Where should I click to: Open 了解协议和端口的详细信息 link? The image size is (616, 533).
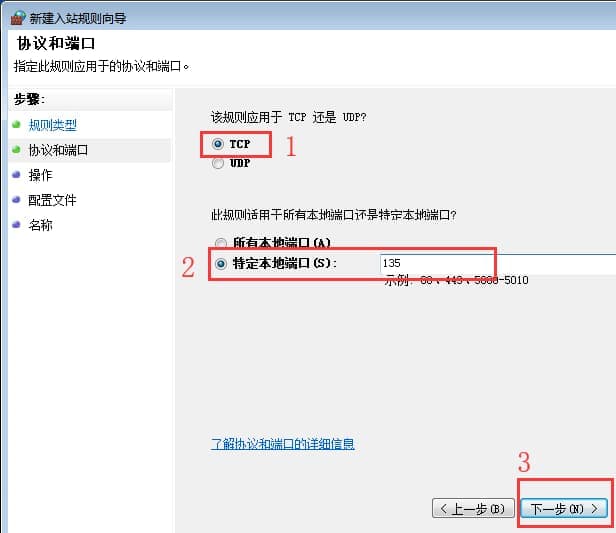tap(283, 444)
